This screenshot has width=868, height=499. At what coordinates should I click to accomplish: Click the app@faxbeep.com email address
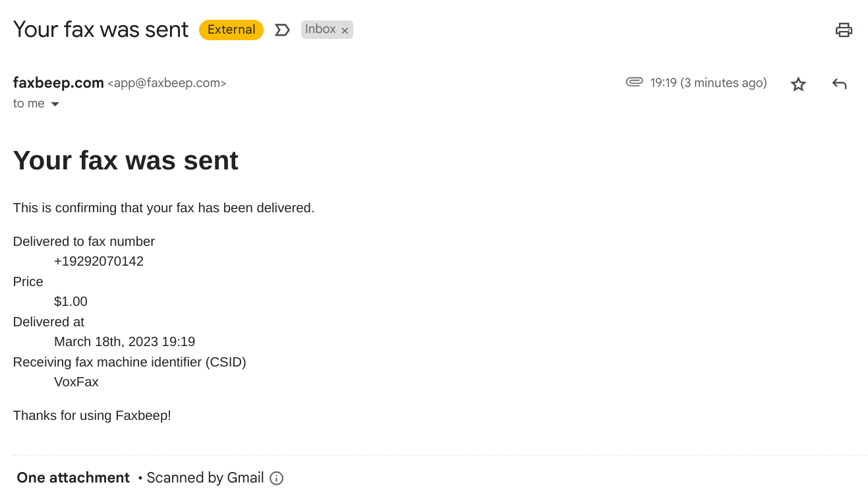tap(167, 84)
